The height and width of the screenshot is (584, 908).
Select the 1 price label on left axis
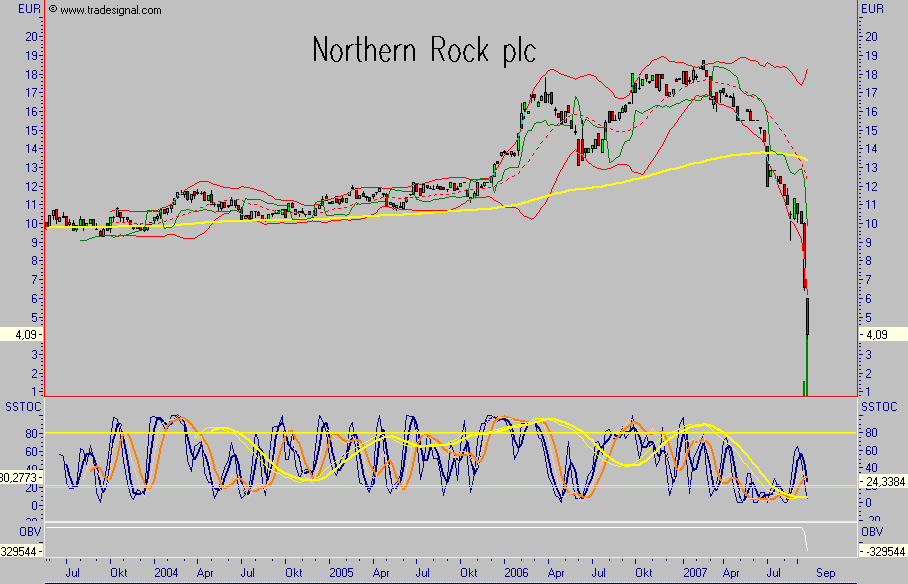34,392
